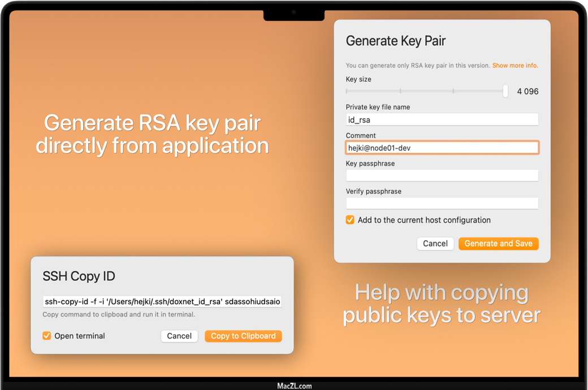Click the 'SSH Copy ID' dialog title
588x390 pixels.
click(79, 276)
